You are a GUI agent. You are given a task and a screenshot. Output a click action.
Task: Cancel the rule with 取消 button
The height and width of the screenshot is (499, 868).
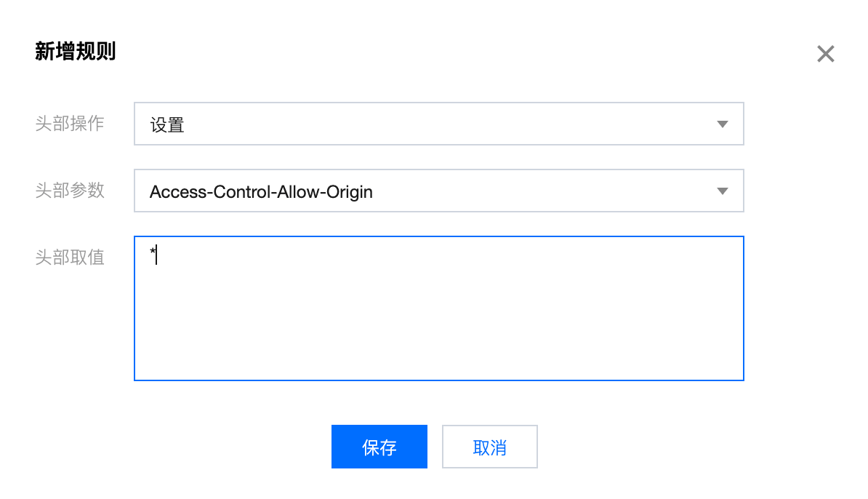489,447
